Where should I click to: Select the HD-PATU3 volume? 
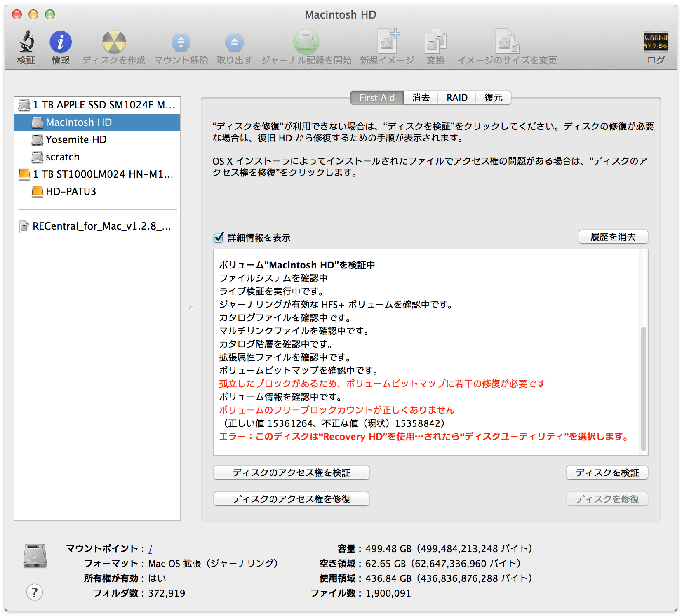(x=97, y=192)
